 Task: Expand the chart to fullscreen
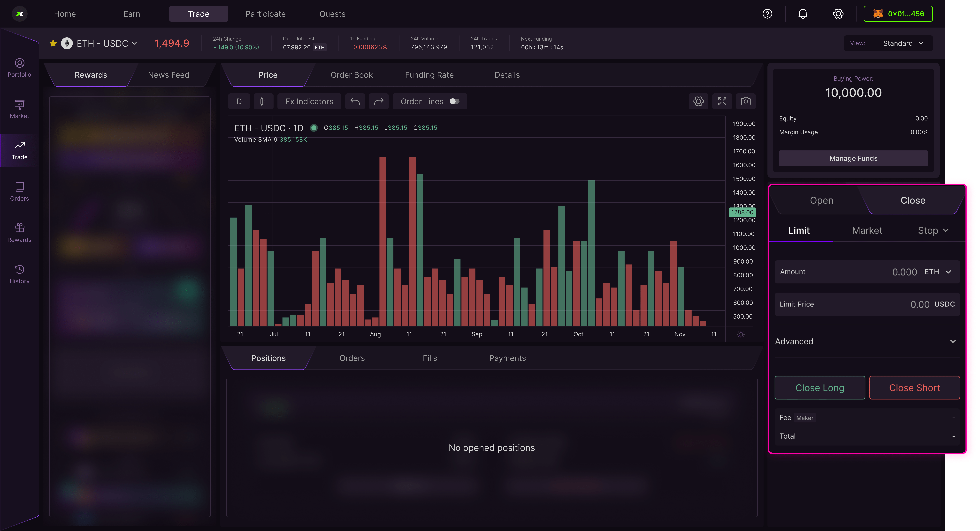pyautogui.click(x=722, y=102)
